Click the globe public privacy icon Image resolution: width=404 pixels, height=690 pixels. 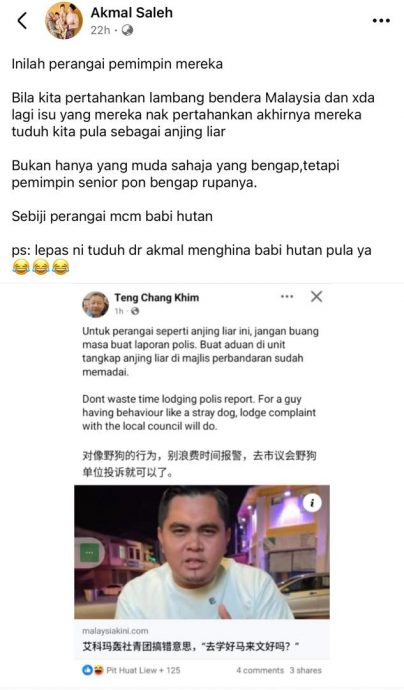pos(128,30)
